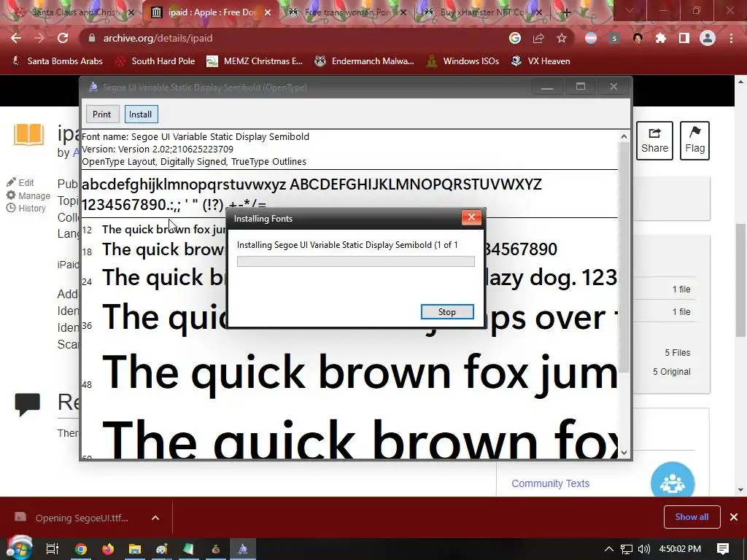Screen dimensions: 747x560
Task: Open the Santa Bombs Arabs bookmark
Action: (x=57, y=61)
